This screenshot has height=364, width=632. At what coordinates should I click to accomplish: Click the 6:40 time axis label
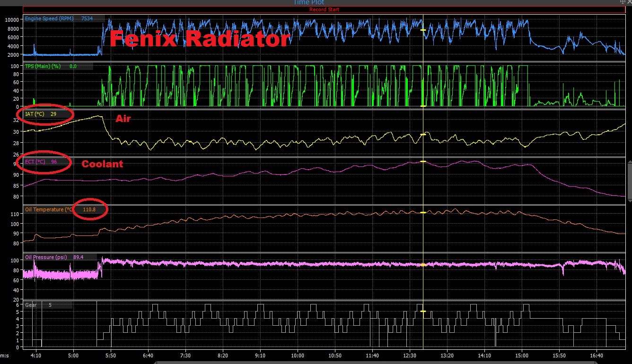(148, 355)
